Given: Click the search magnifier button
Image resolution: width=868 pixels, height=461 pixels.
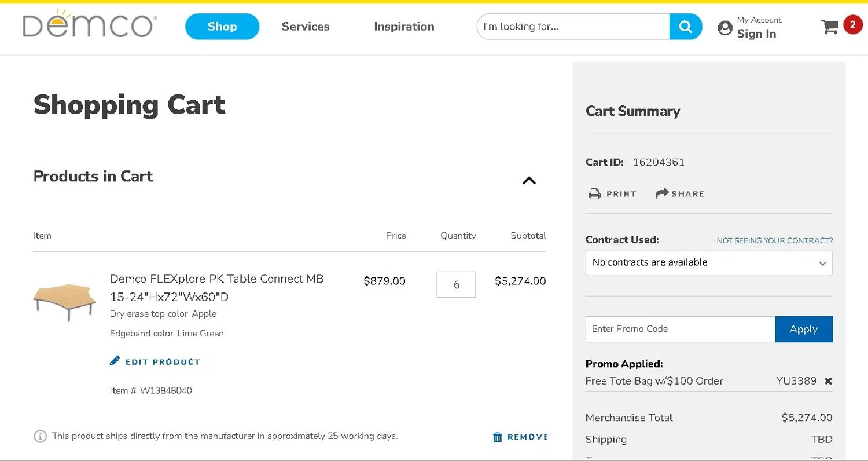Looking at the screenshot, I should click(x=685, y=27).
